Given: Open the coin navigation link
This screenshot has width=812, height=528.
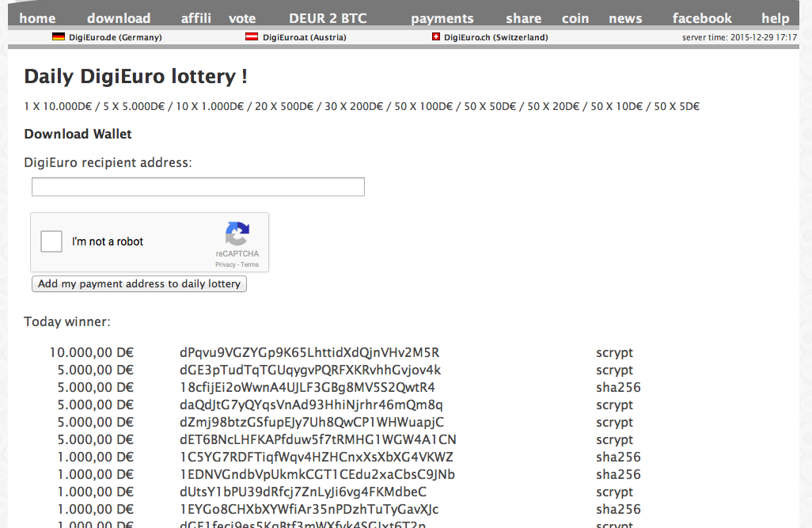Looking at the screenshot, I should click(x=575, y=18).
